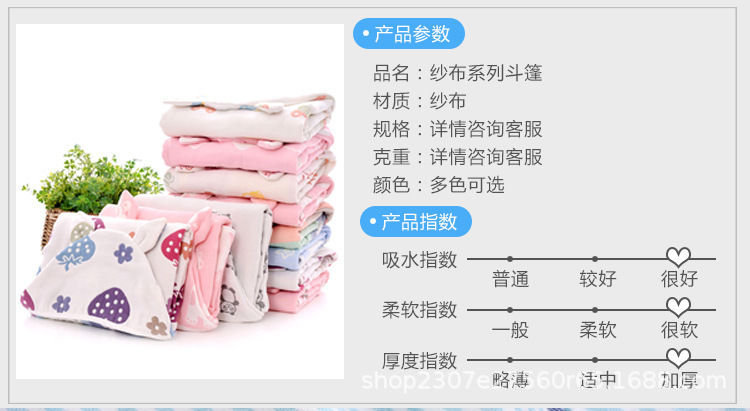The image size is (750, 411).
Task: Click the 规格 详情咨询客服 text line
Action: [x=458, y=129]
